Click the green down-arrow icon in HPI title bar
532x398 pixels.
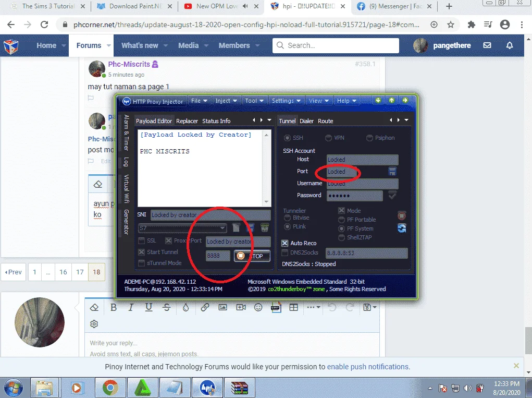coord(378,100)
